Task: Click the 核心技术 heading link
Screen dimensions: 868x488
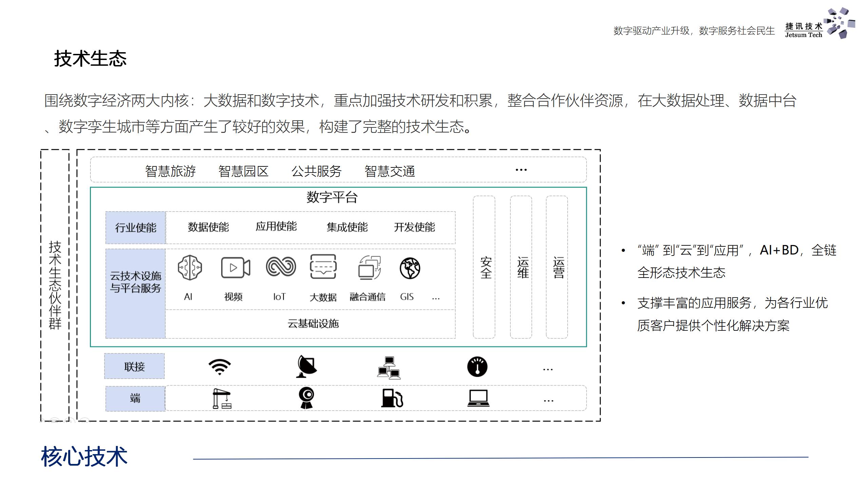Action: pos(85,455)
